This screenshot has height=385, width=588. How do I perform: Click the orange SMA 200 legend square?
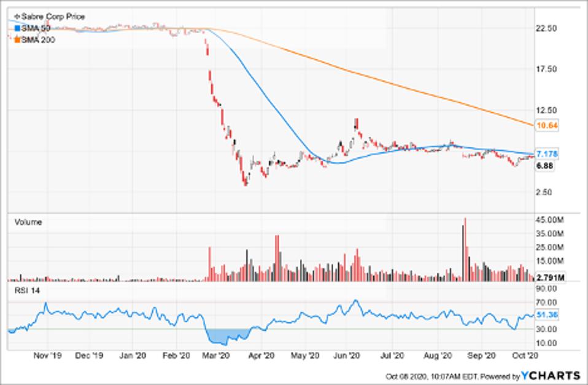(x=17, y=40)
